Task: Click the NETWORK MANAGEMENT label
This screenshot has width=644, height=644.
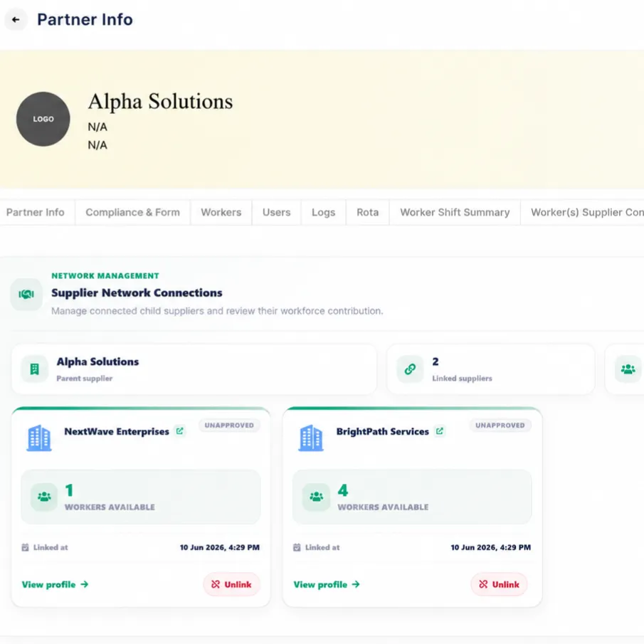Action: click(105, 275)
